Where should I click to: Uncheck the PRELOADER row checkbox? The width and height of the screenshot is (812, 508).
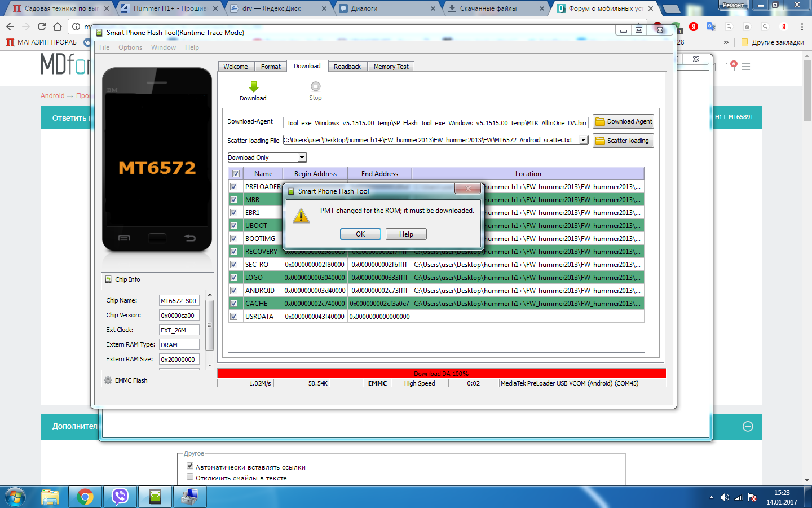tap(233, 186)
